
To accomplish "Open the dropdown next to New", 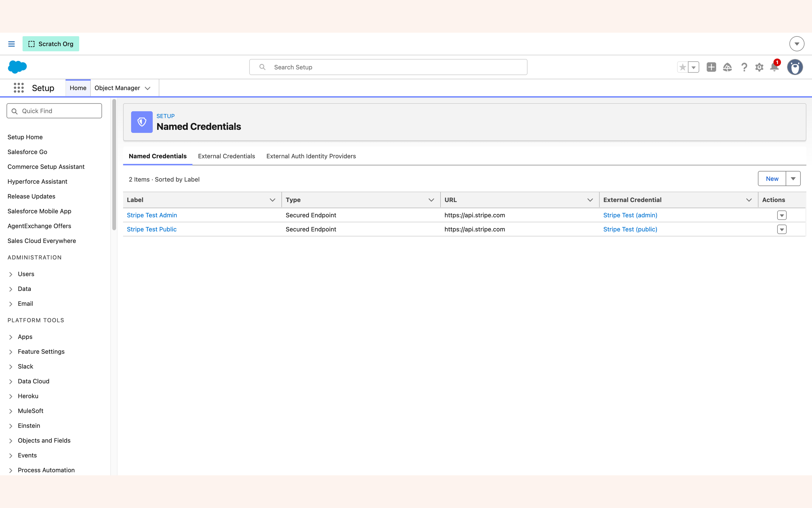I will coord(793,179).
